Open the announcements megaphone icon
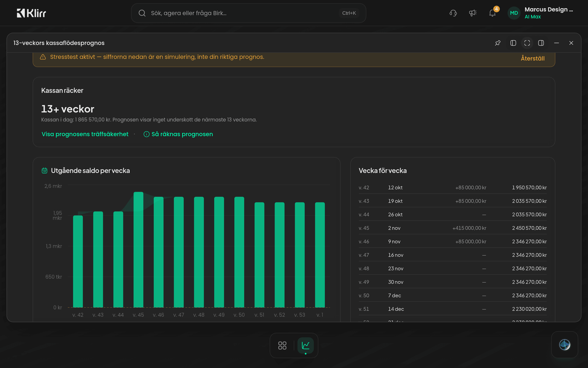The image size is (588, 368). [x=473, y=13]
